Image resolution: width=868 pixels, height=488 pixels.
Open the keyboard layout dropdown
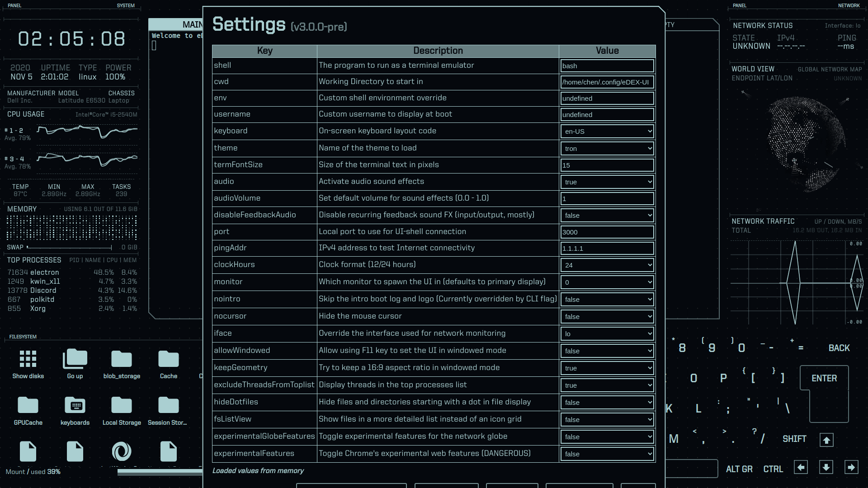click(x=607, y=131)
